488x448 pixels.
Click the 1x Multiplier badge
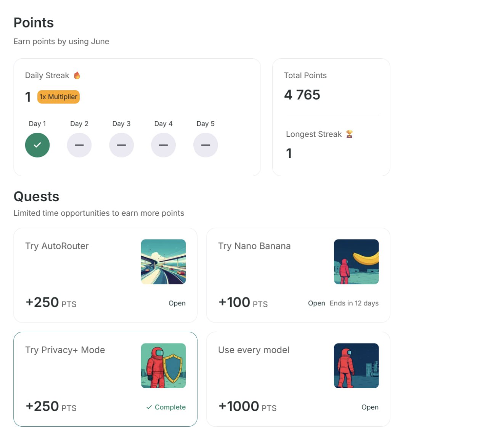click(58, 97)
